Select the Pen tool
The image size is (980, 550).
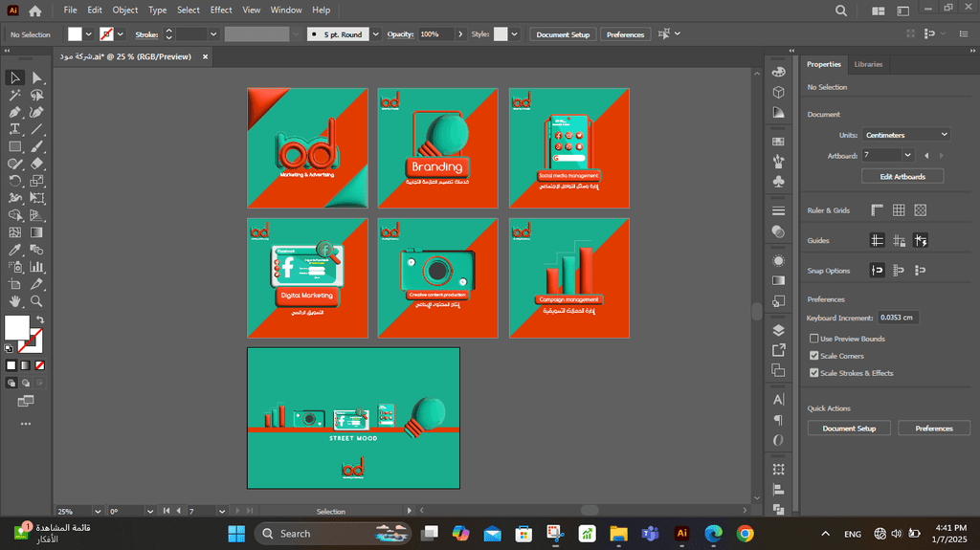[x=15, y=113]
